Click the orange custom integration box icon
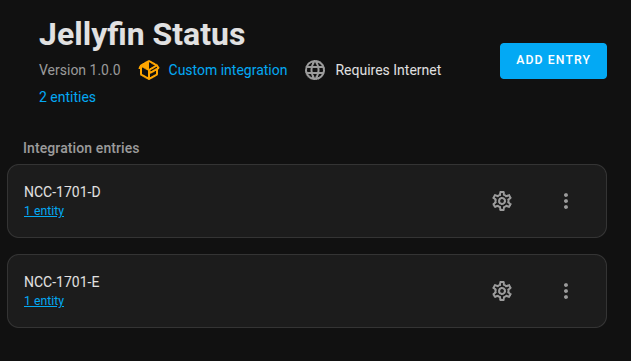Screen dimensions: 631x361 (x=149, y=70)
